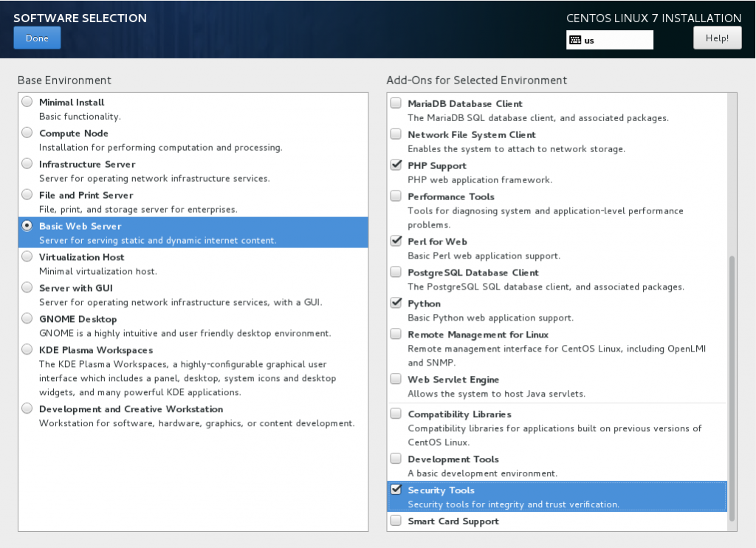Select Development and Creative Workstation

[27, 408]
